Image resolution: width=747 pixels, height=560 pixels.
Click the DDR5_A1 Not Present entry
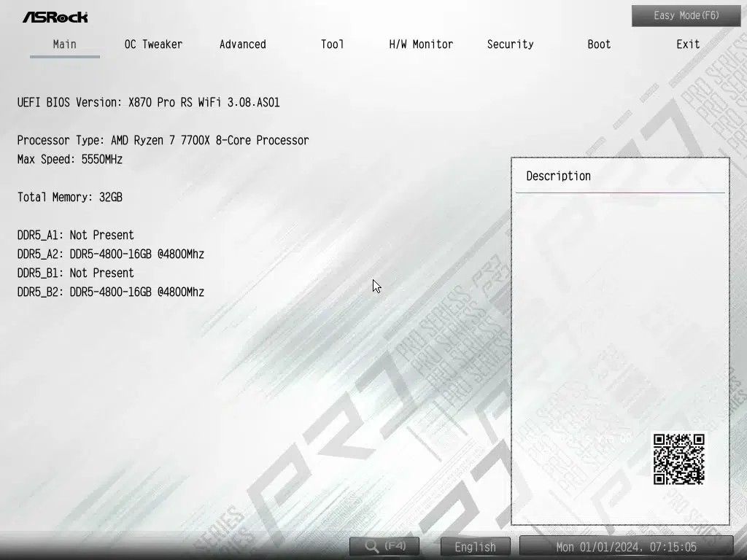tap(75, 235)
